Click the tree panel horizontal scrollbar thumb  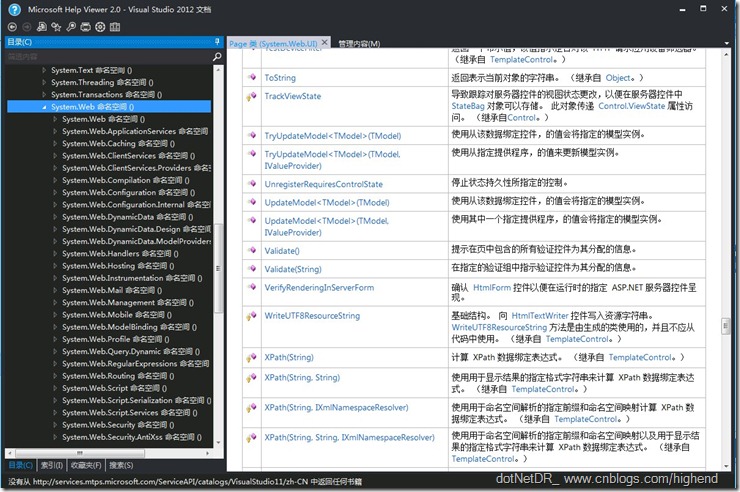(80, 453)
